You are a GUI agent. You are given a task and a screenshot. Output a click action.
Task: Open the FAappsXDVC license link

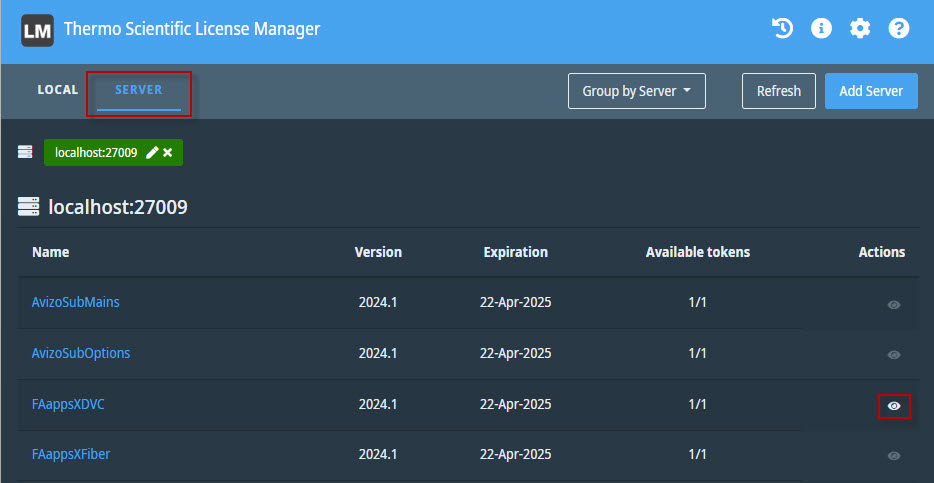tap(69, 404)
